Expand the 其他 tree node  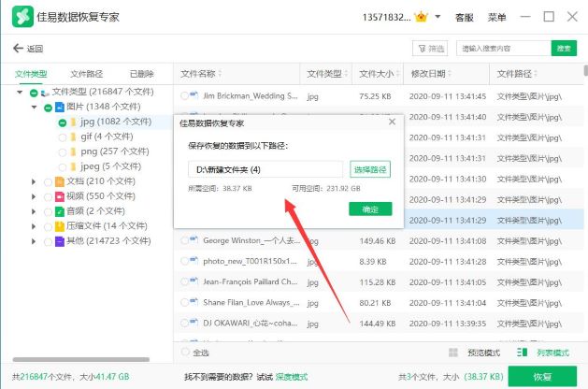(34, 241)
